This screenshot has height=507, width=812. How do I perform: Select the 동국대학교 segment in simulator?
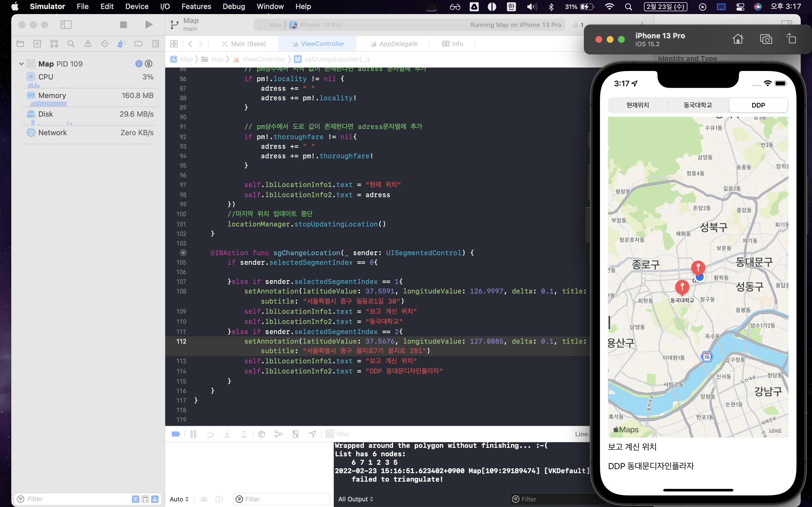pos(698,105)
